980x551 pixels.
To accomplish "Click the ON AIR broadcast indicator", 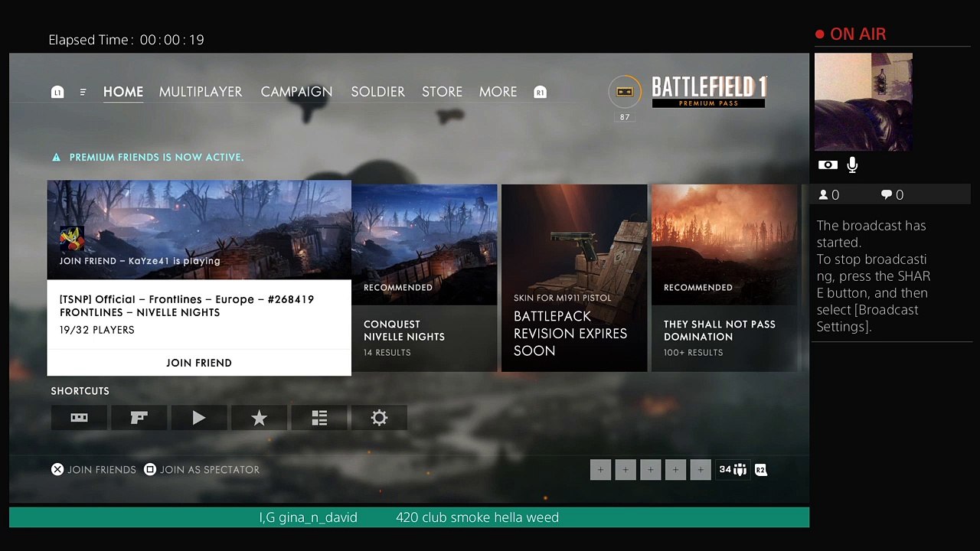I will pyautogui.click(x=851, y=34).
